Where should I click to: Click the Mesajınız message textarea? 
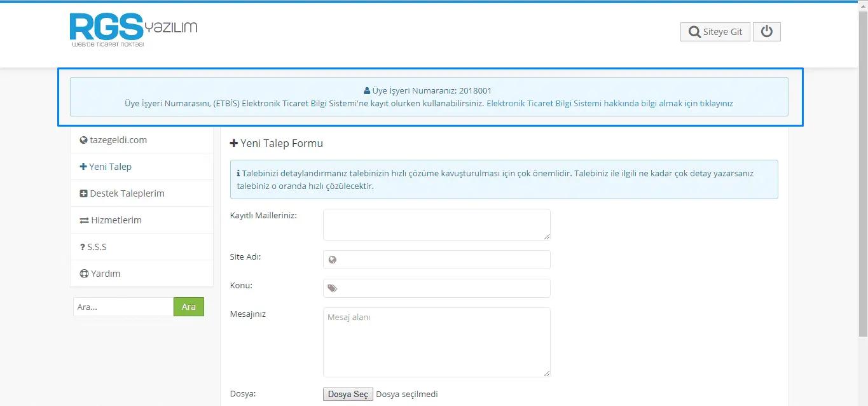click(436, 342)
